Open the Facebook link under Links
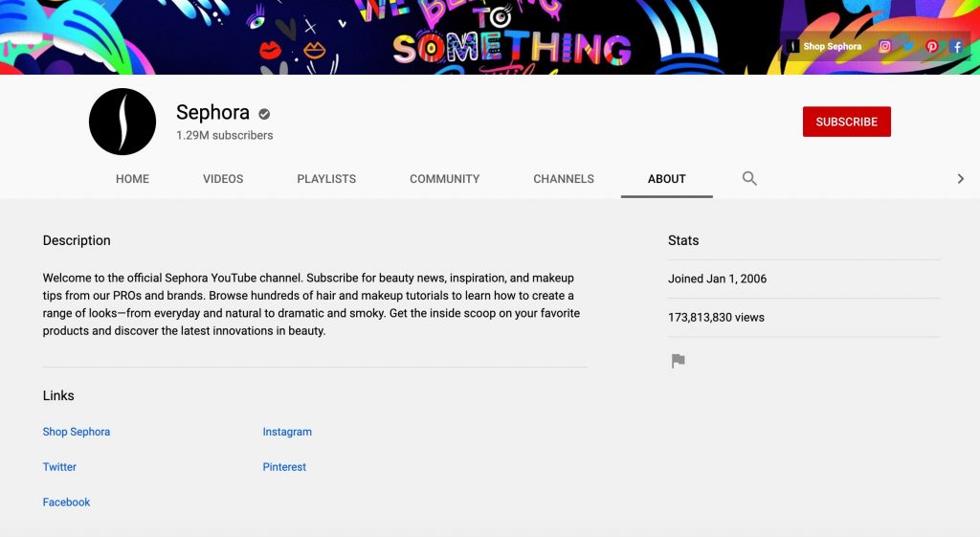The width and height of the screenshot is (980, 537). tap(66, 502)
